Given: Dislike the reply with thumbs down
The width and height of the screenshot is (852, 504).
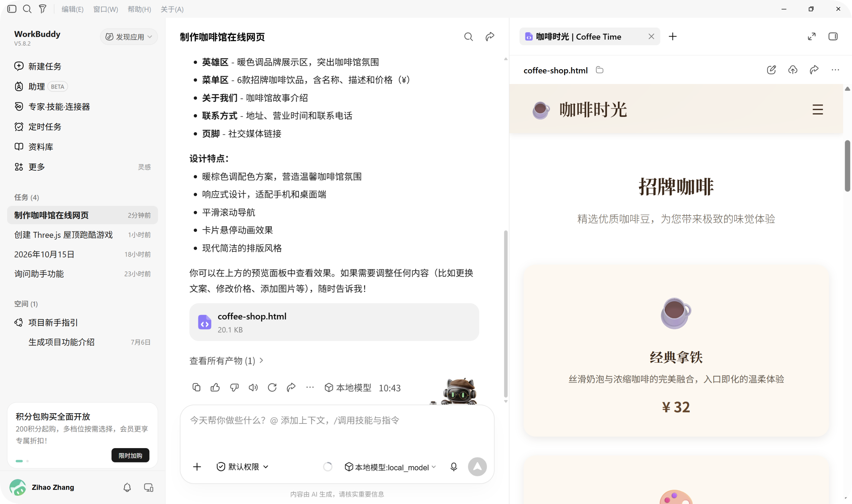Looking at the screenshot, I should tap(234, 387).
